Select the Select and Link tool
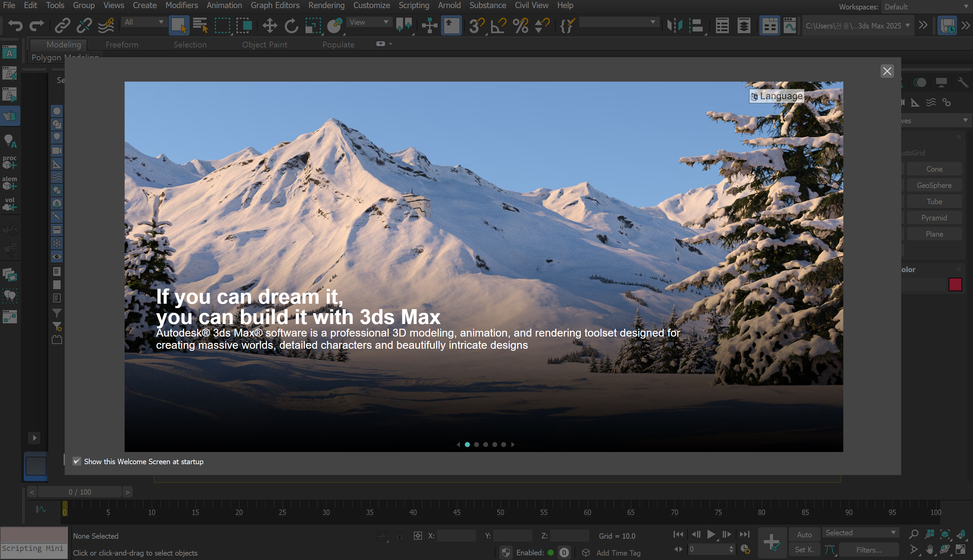This screenshot has height=560, width=973. point(62,26)
